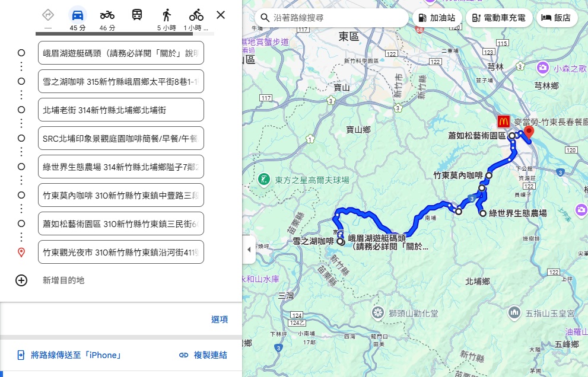Screen dimensions: 588x377
Task: Click the 雪之湖咖啡 waypoint on map
Action: pyautogui.click(x=340, y=242)
